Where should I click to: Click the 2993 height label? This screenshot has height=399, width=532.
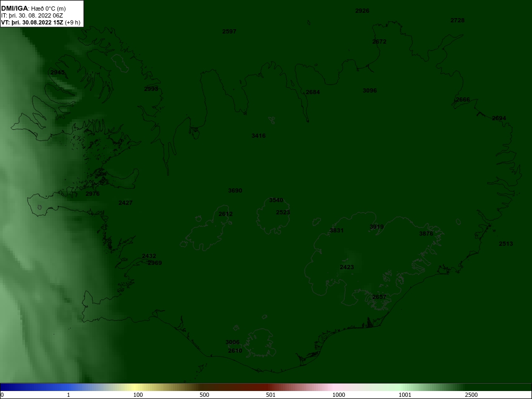tap(151, 89)
